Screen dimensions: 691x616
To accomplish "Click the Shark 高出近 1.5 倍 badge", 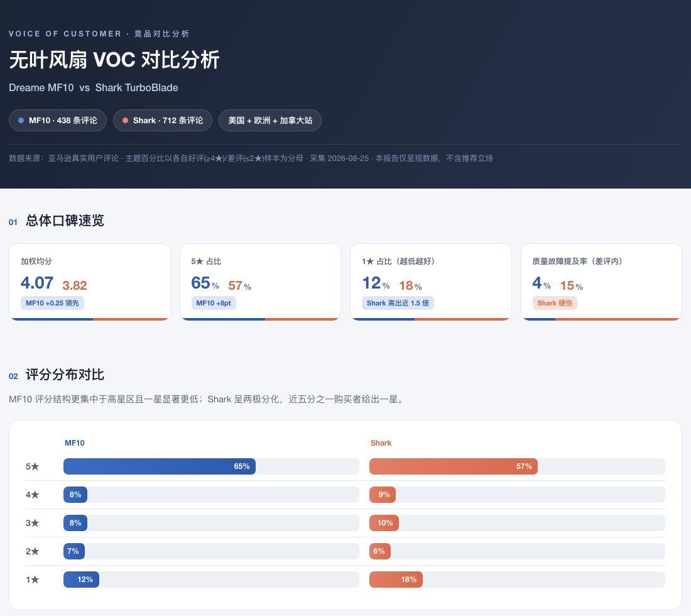I will [x=398, y=303].
